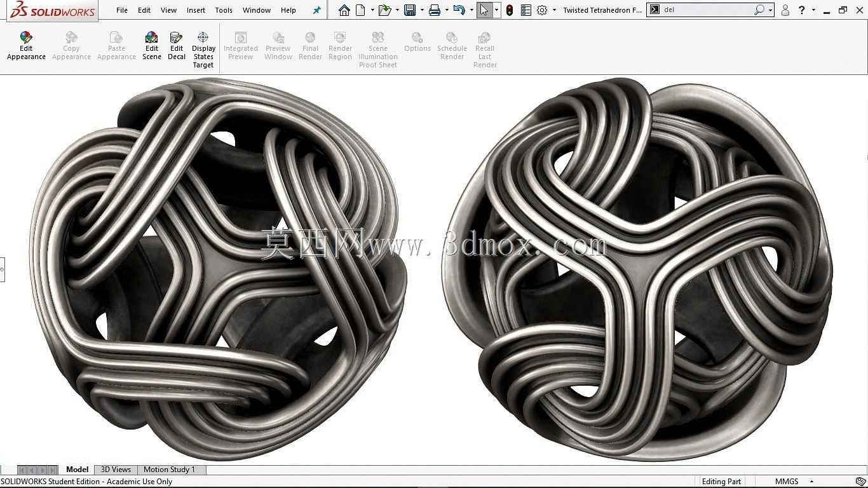Open the Tools menu
Screen dimensions: 868x488
pos(224,10)
